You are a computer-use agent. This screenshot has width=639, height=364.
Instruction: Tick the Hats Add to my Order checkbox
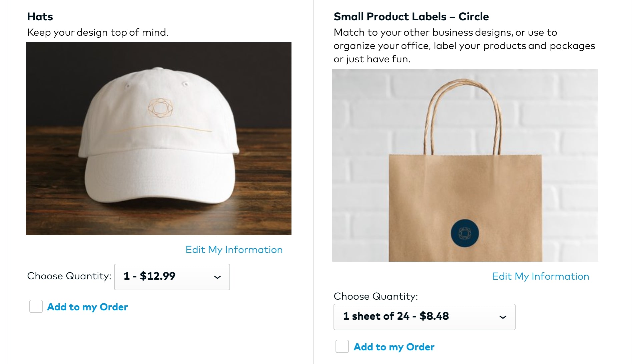(x=36, y=306)
